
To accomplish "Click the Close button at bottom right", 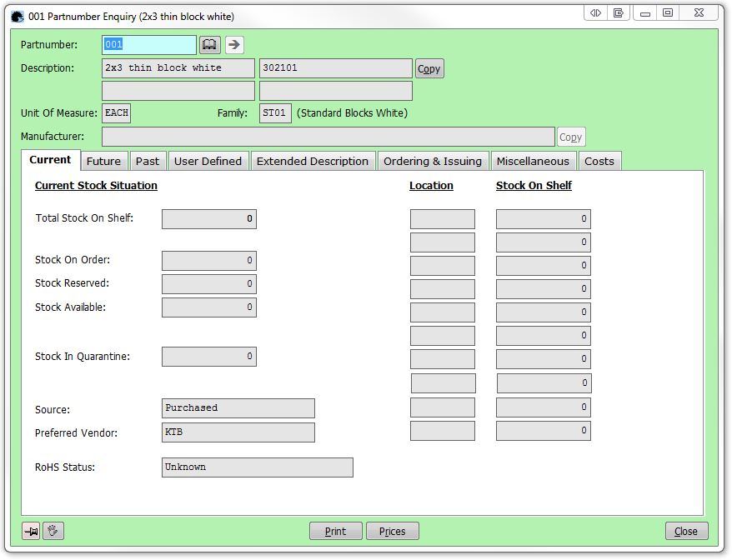I will (x=686, y=531).
